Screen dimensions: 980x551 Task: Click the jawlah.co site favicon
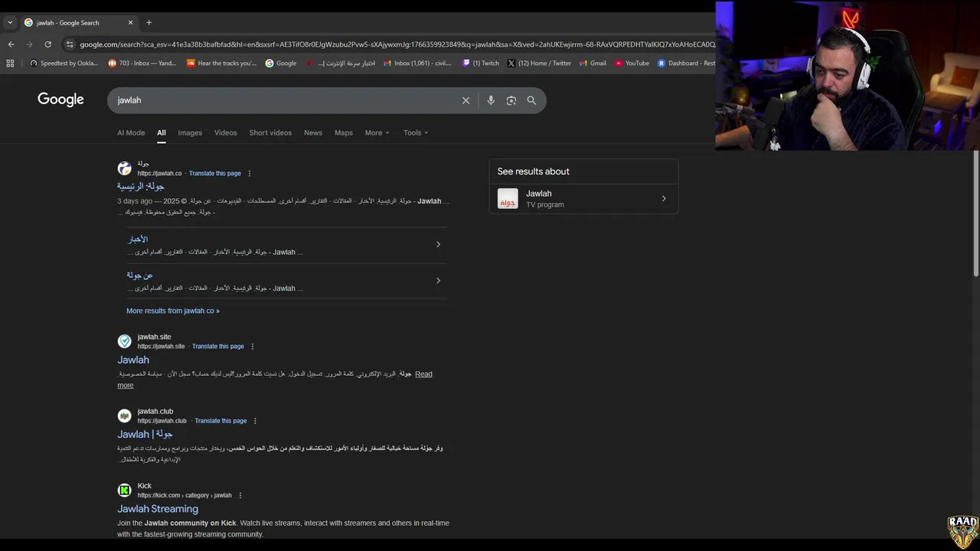point(124,168)
